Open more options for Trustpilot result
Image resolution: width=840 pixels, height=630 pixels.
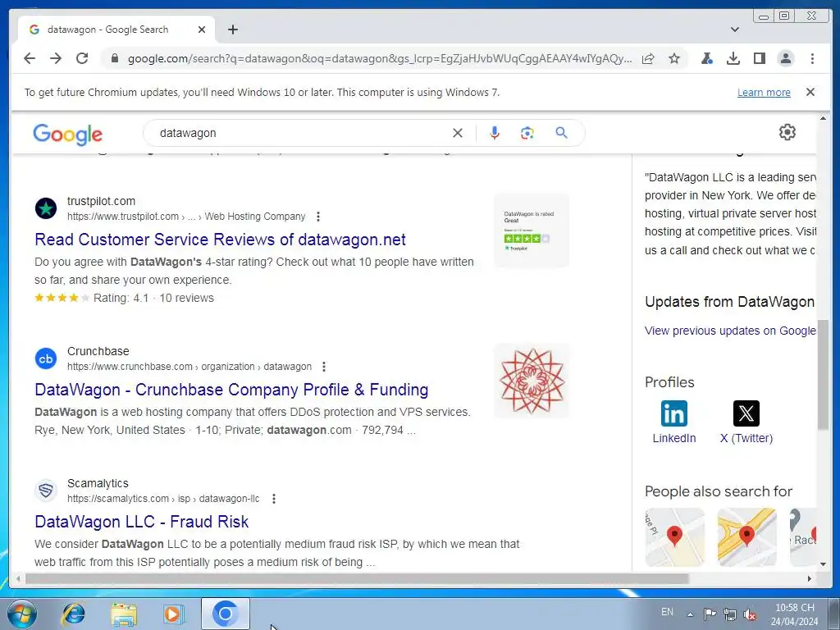tap(318, 217)
